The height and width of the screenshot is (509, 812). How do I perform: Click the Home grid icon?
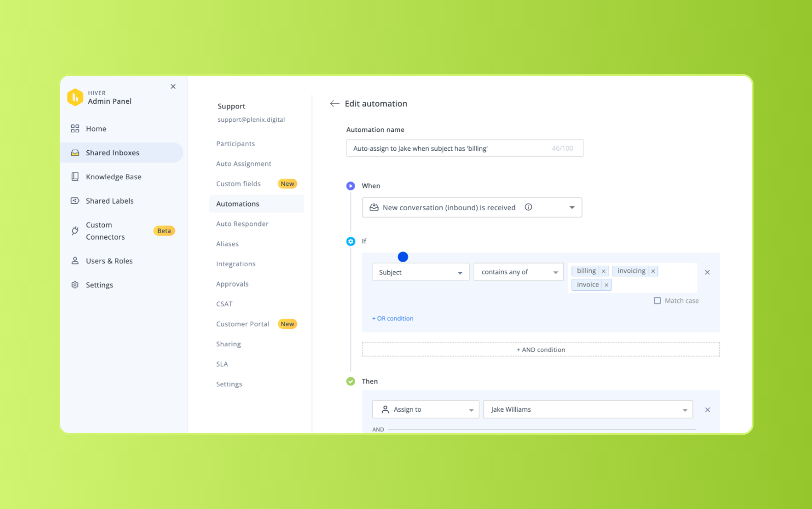point(75,129)
